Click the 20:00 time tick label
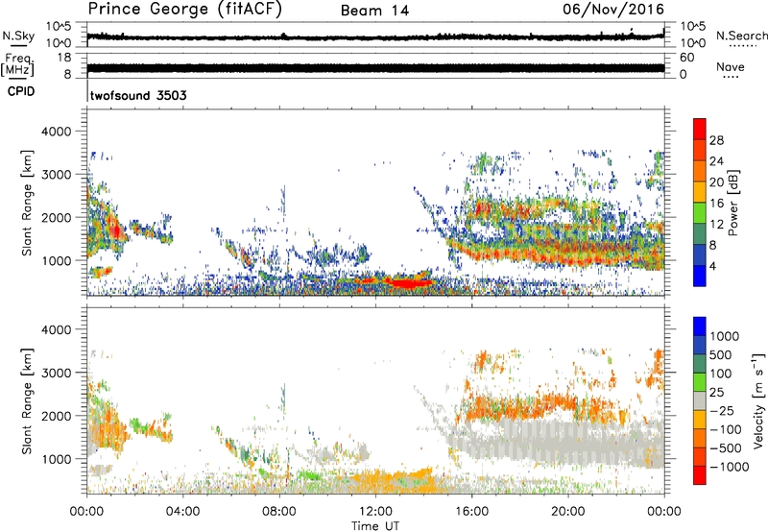Image resolution: width=768 pixels, height=532 pixels. click(x=567, y=512)
